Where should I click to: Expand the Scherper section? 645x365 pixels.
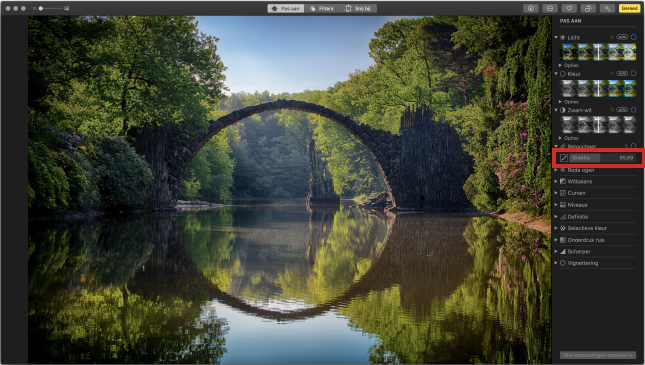[556, 251]
